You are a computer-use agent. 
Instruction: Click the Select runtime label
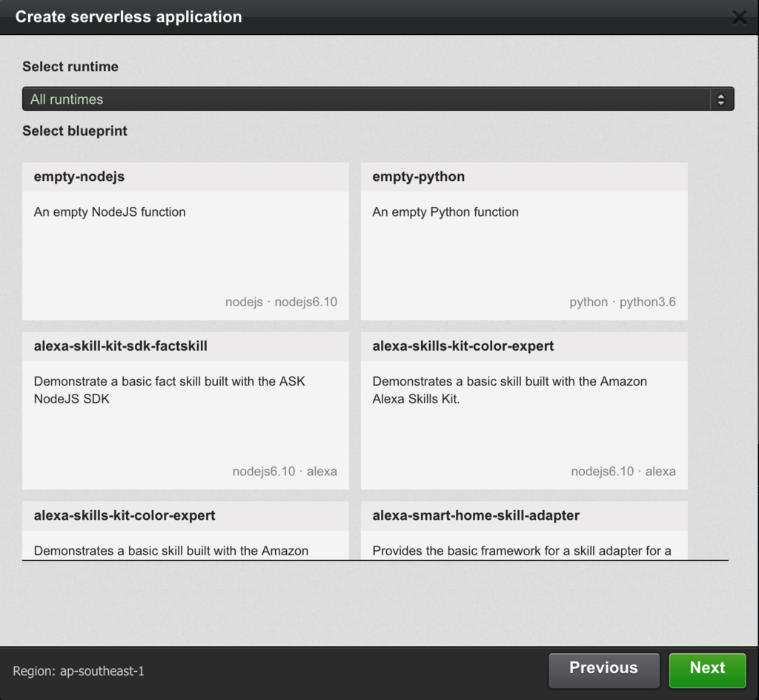pos(70,67)
